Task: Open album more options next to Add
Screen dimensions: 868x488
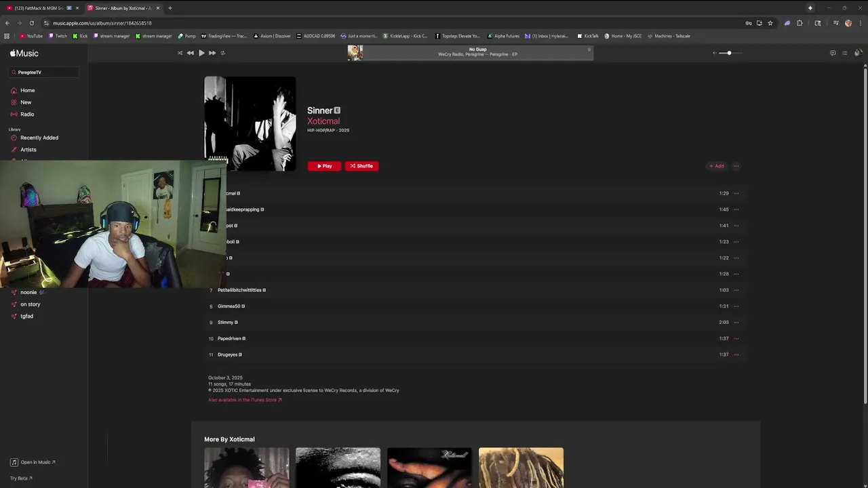Action: point(736,166)
